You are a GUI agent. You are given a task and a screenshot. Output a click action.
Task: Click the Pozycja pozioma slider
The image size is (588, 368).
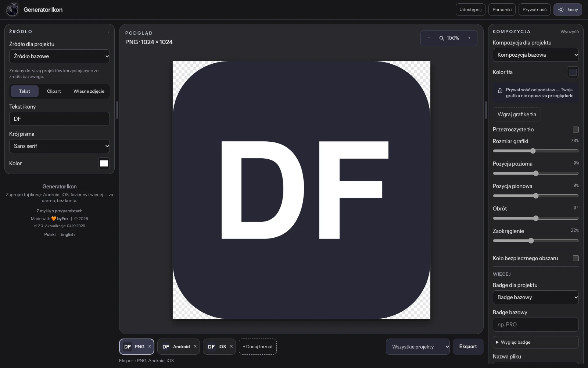536,173
